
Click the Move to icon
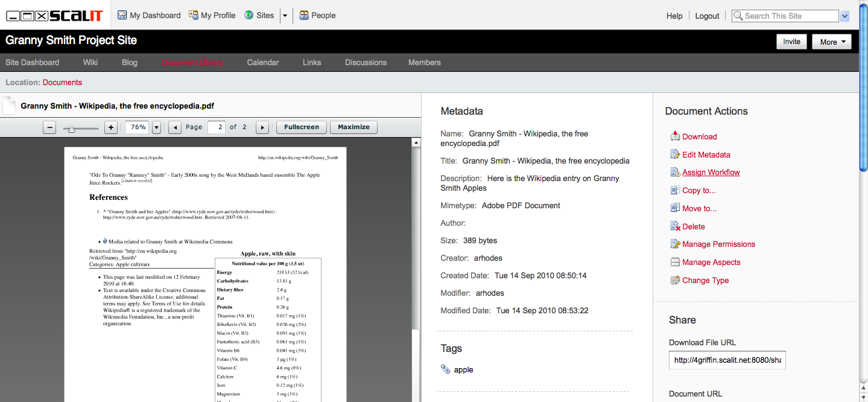click(676, 208)
